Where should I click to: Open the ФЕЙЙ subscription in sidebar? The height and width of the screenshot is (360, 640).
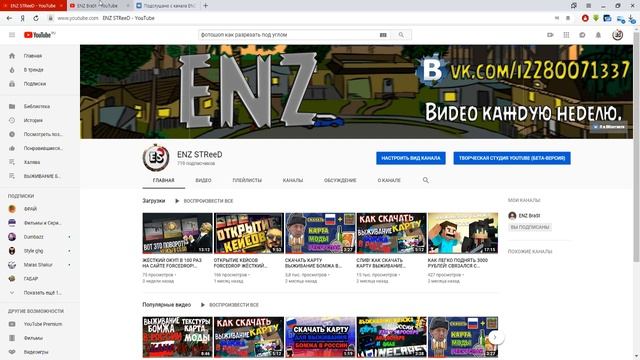(x=30, y=209)
